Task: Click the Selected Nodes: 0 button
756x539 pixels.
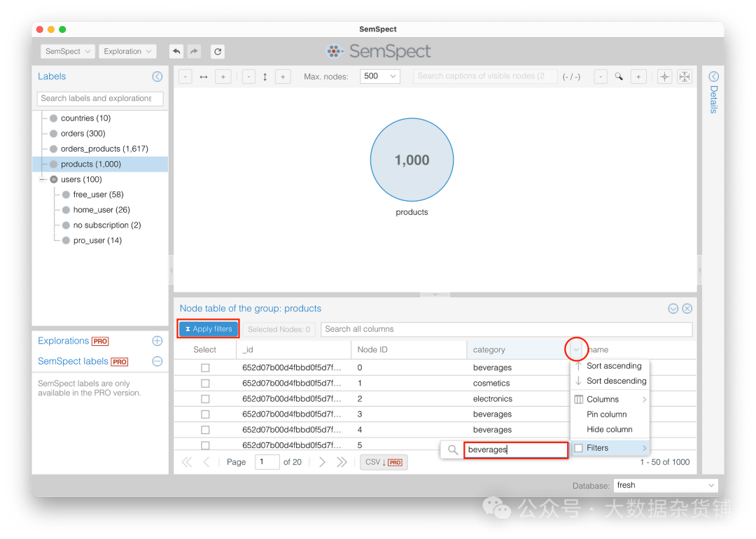Action: click(279, 329)
